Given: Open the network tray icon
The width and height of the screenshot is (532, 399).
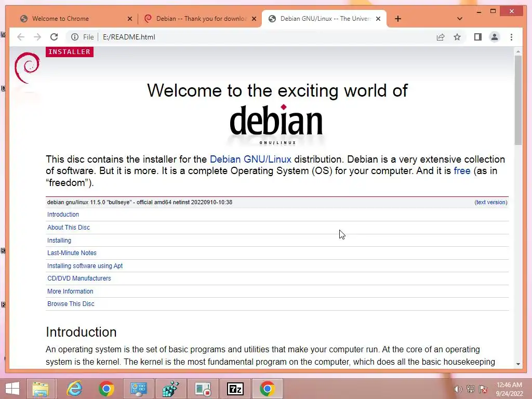Looking at the screenshot, I should [x=471, y=389].
